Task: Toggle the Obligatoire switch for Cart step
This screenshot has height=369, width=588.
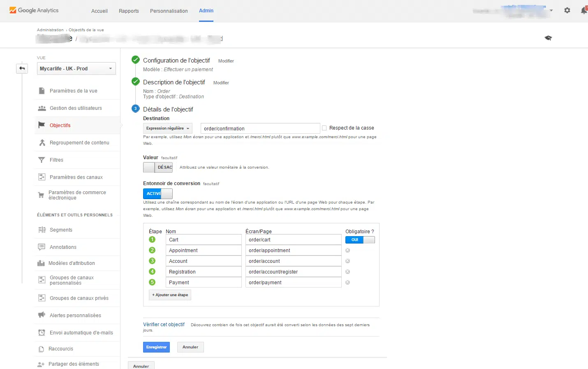Action: (x=360, y=240)
